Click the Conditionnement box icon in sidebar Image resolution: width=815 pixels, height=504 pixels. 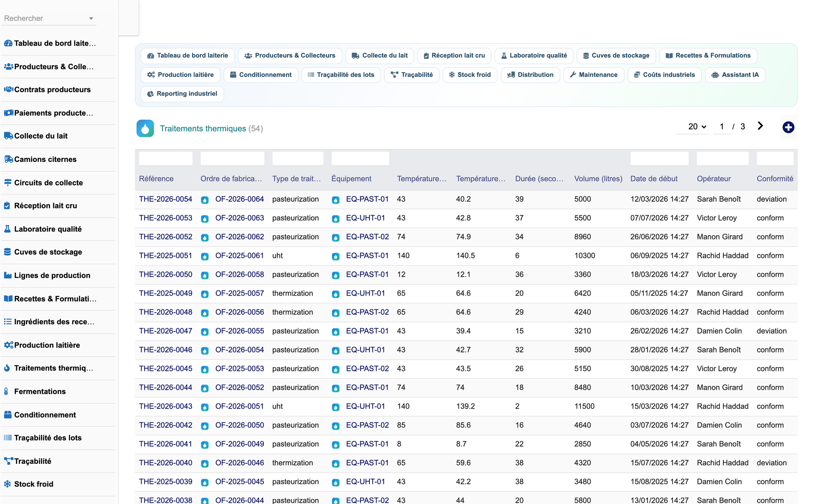point(8,415)
